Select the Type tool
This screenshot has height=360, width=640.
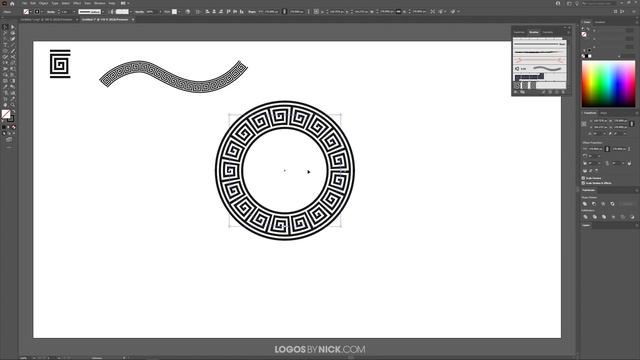tap(5, 45)
